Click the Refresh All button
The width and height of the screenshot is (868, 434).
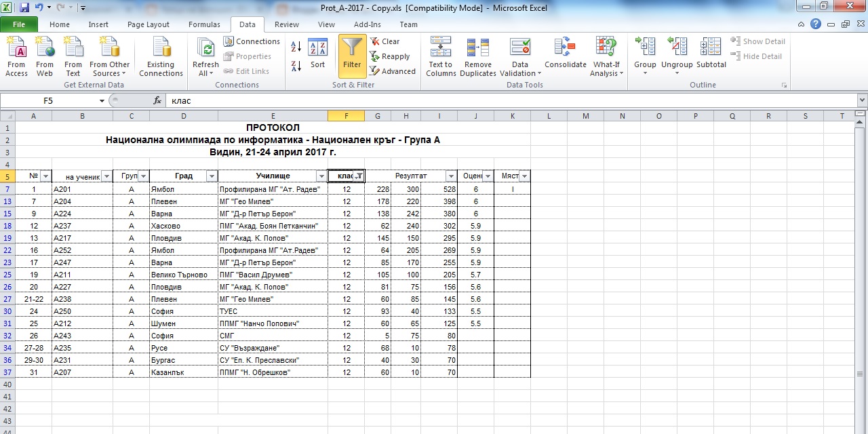click(205, 57)
